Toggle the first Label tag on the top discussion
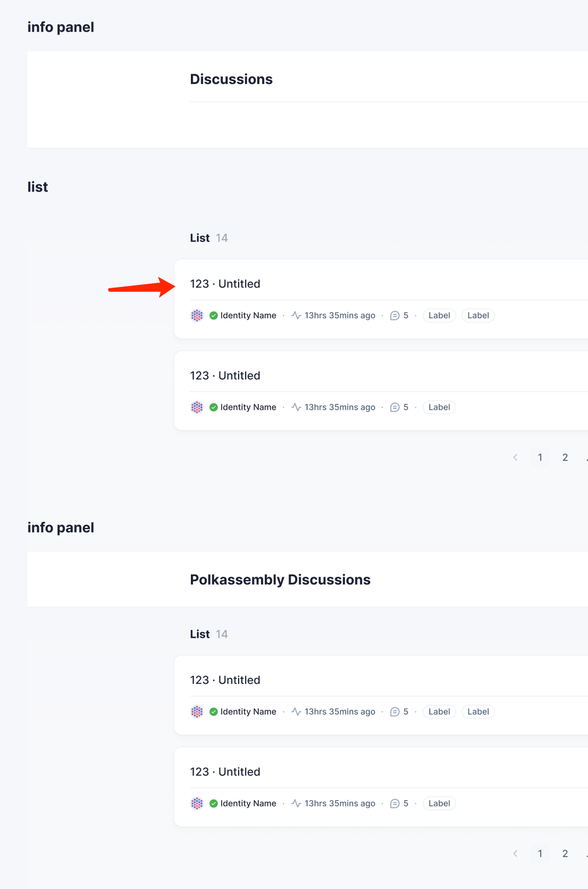 (439, 316)
